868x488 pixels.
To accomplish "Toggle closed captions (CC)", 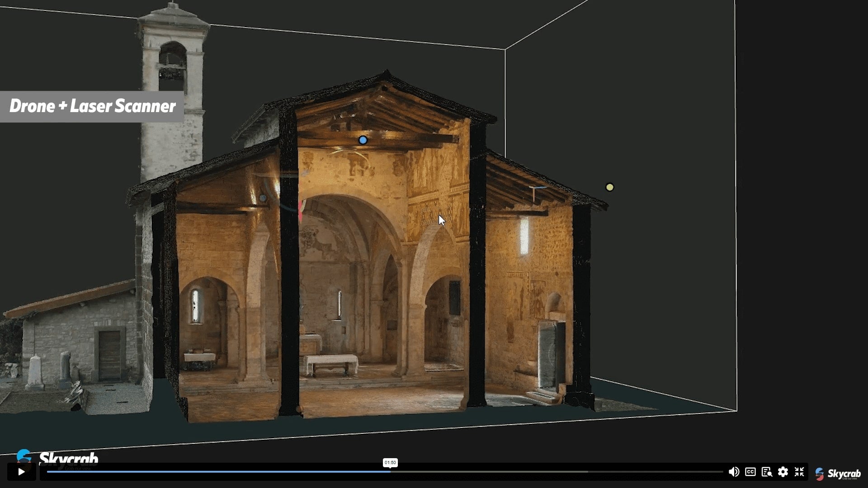I will point(750,472).
